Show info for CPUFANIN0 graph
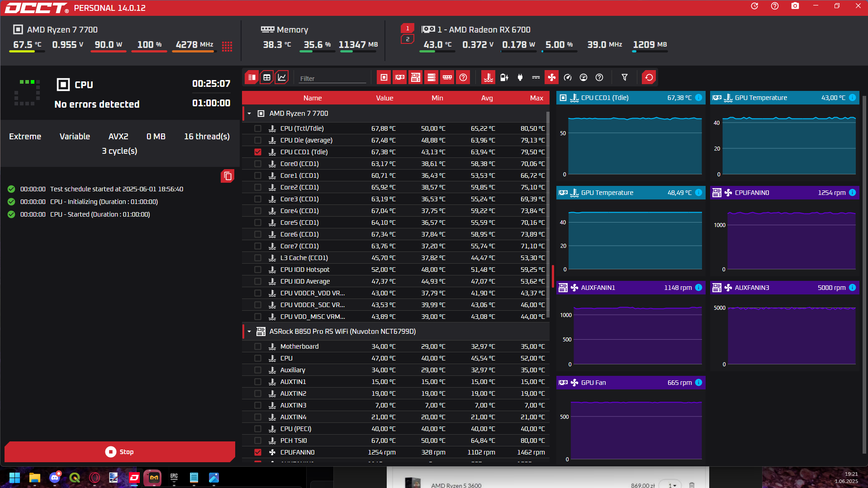Viewport: 868px width, 488px height. pos(852,193)
